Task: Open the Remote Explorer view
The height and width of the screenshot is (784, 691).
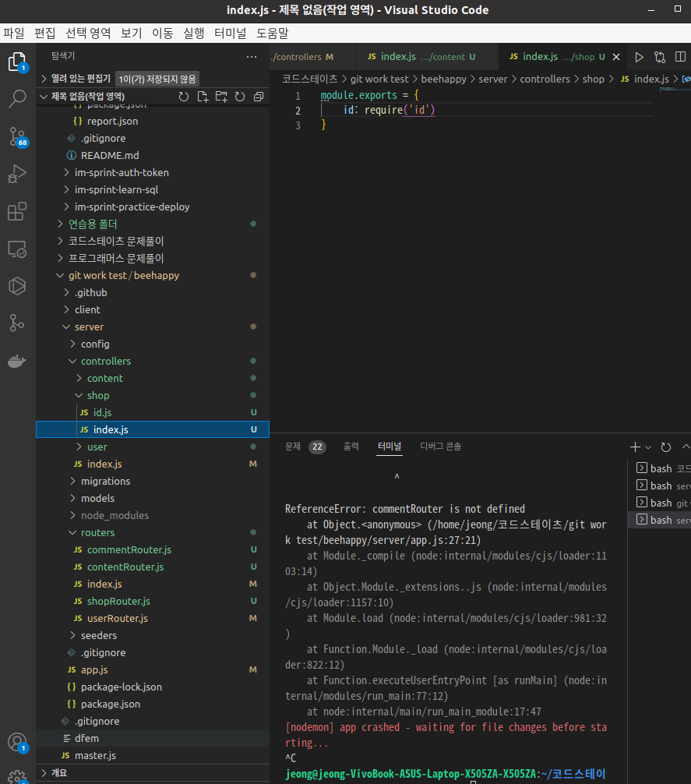Action: [x=17, y=249]
